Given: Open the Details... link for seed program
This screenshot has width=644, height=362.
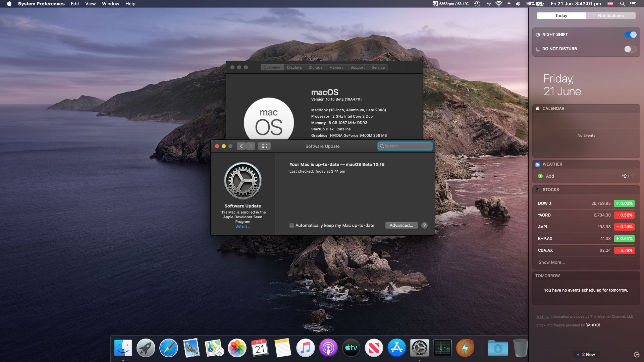Looking at the screenshot, I should click(243, 227).
